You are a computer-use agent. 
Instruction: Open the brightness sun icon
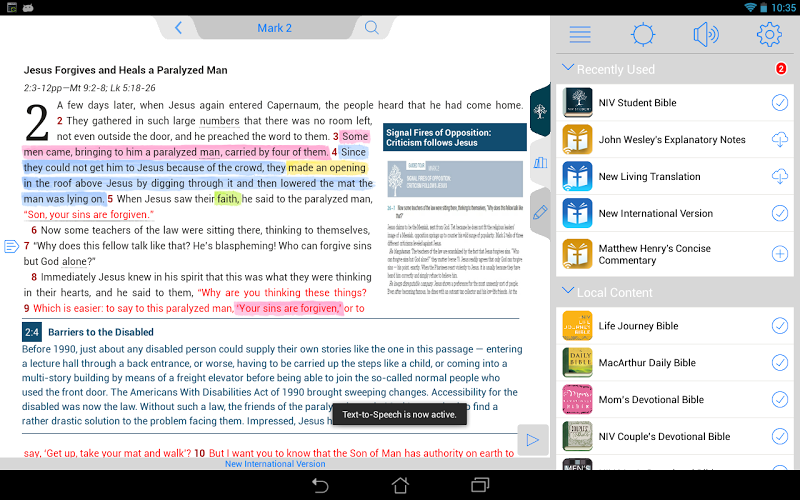point(643,35)
